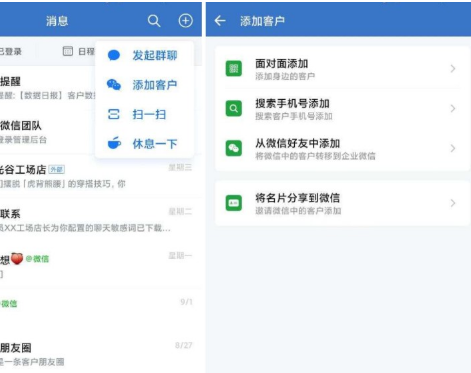Open the plus circle add menu

click(x=185, y=21)
